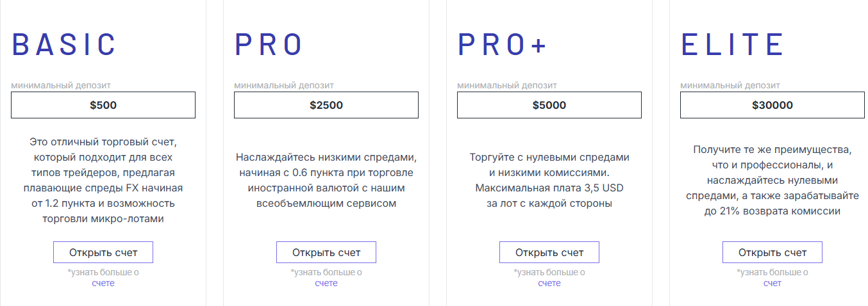Click the BASIC plan heading
This screenshot has width=868, height=306.
[64, 44]
